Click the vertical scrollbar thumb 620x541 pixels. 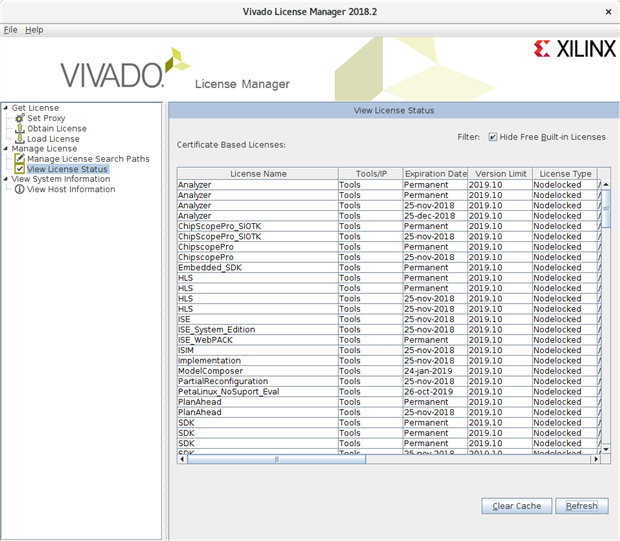coord(606,209)
